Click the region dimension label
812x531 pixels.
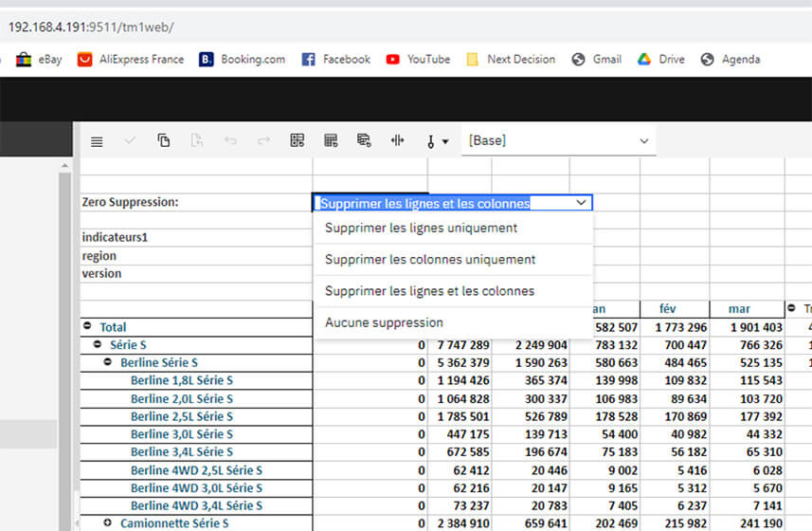pyautogui.click(x=99, y=256)
